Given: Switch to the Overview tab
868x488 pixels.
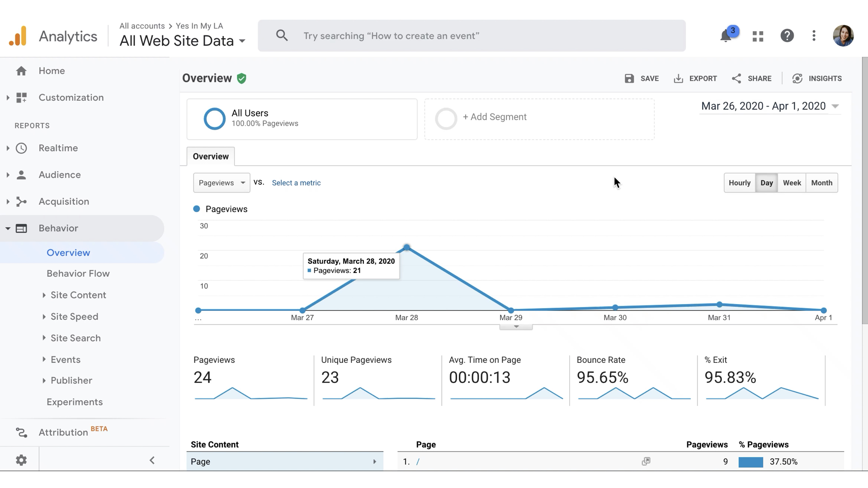Looking at the screenshot, I should (210, 156).
